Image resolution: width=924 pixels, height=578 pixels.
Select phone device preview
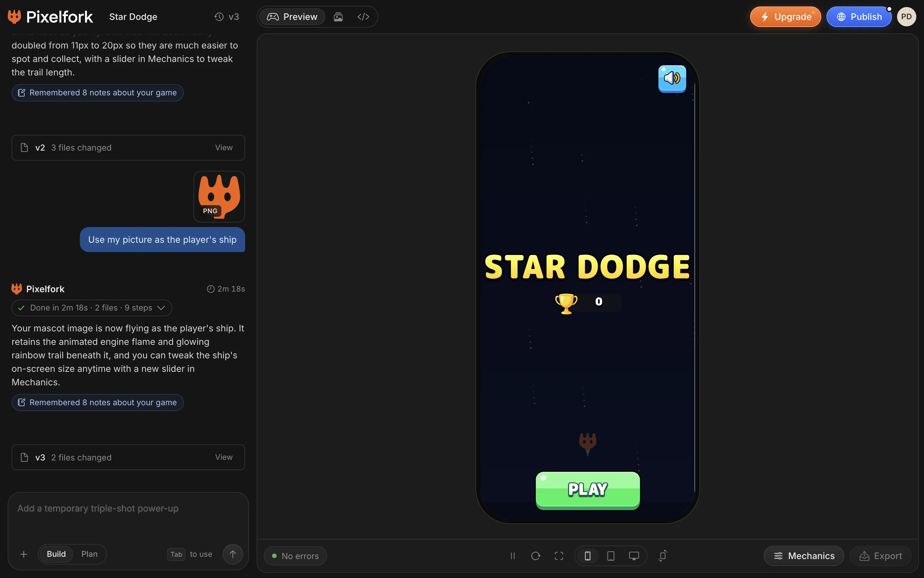tap(588, 556)
